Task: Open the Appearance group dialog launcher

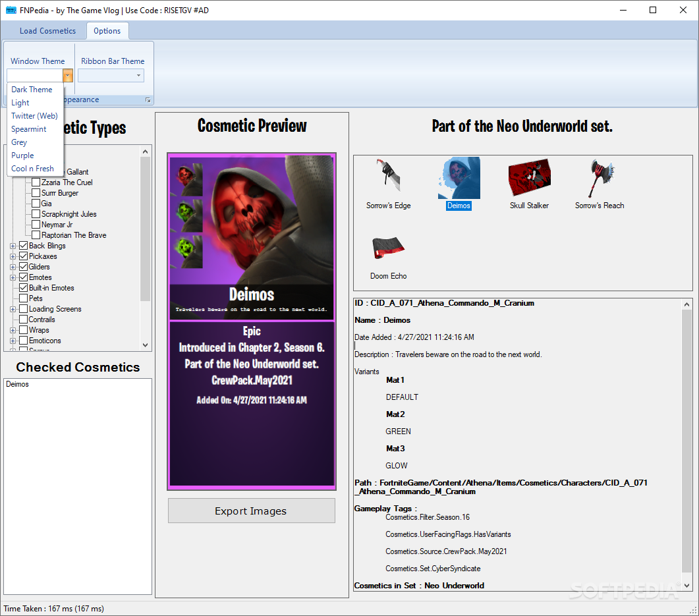Action: coord(148,100)
